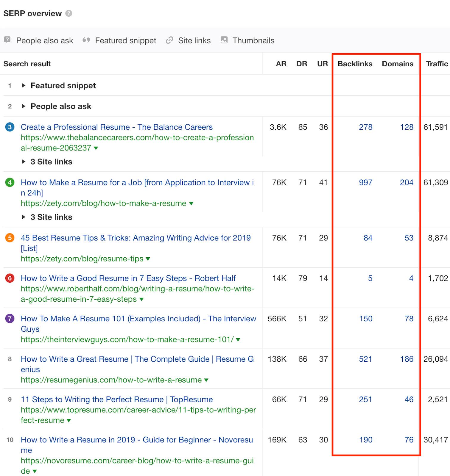Expand 3 Site links under Balance Careers

click(x=24, y=162)
